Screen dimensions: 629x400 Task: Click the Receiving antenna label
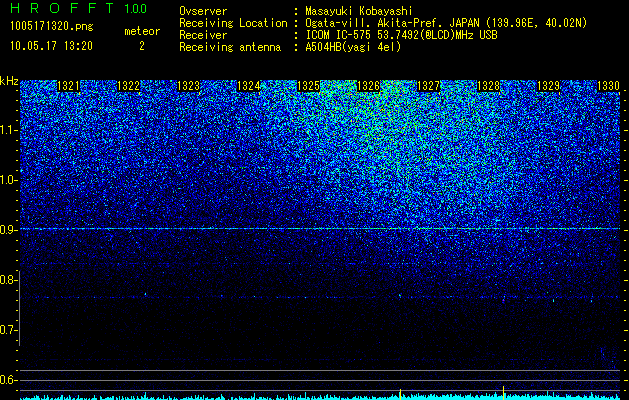[230, 47]
